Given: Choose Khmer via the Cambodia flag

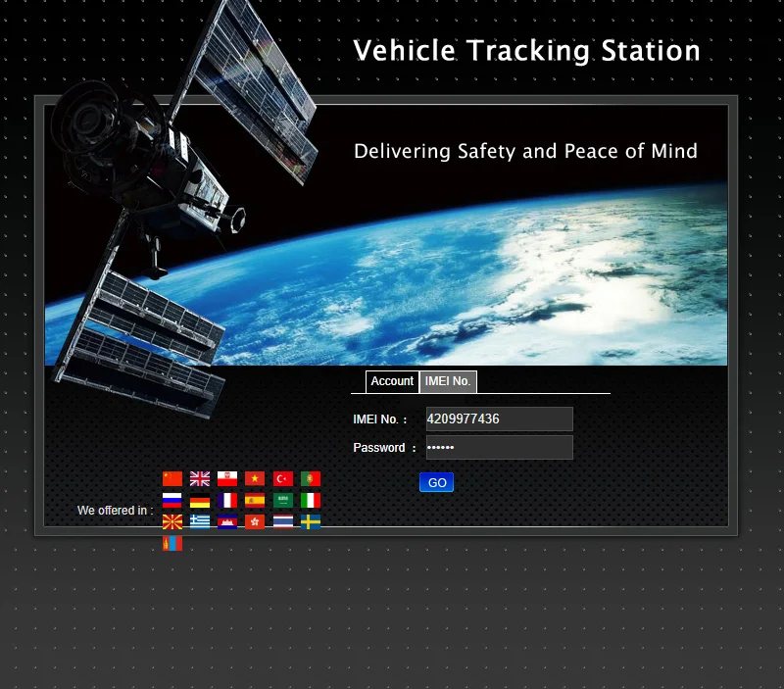Looking at the screenshot, I should pyautogui.click(x=227, y=522).
